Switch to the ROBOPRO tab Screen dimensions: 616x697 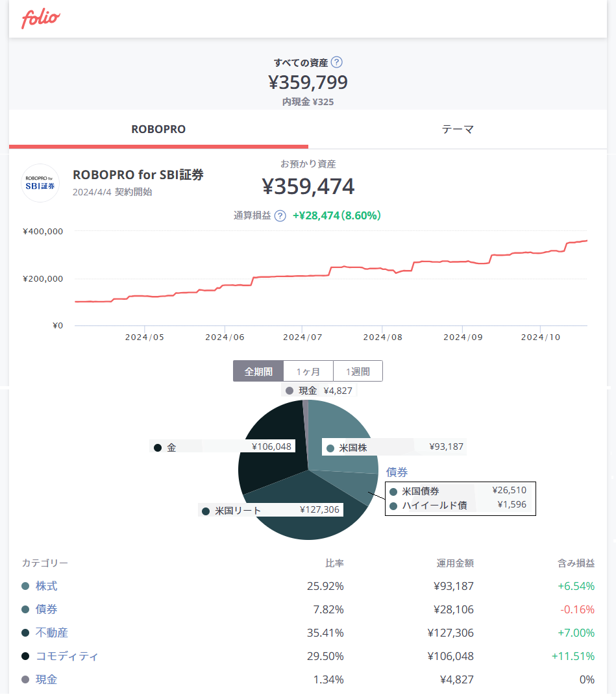tap(158, 129)
